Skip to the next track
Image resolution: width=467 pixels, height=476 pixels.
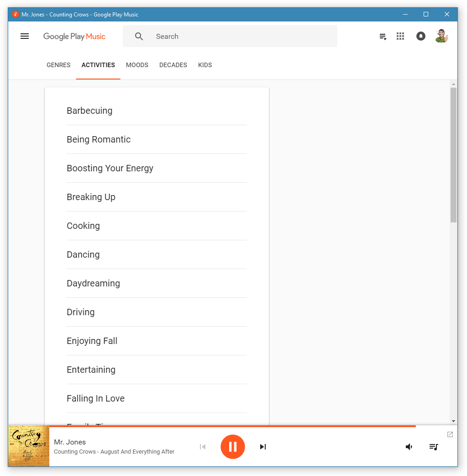(263, 447)
